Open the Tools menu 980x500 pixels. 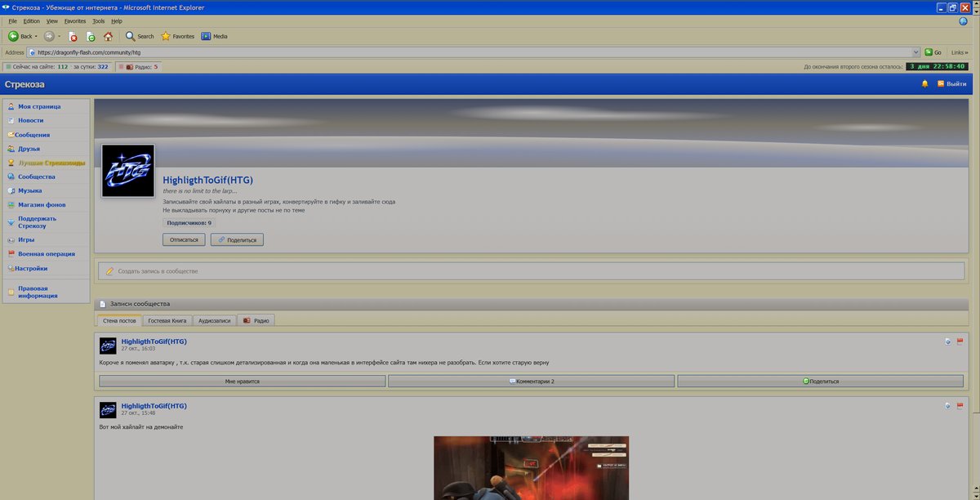pos(98,20)
